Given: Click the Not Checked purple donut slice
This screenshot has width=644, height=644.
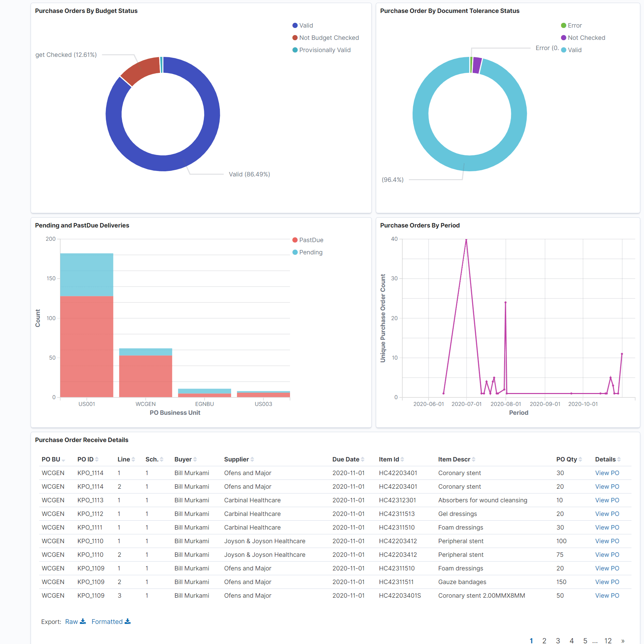Looking at the screenshot, I should click(477, 65).
